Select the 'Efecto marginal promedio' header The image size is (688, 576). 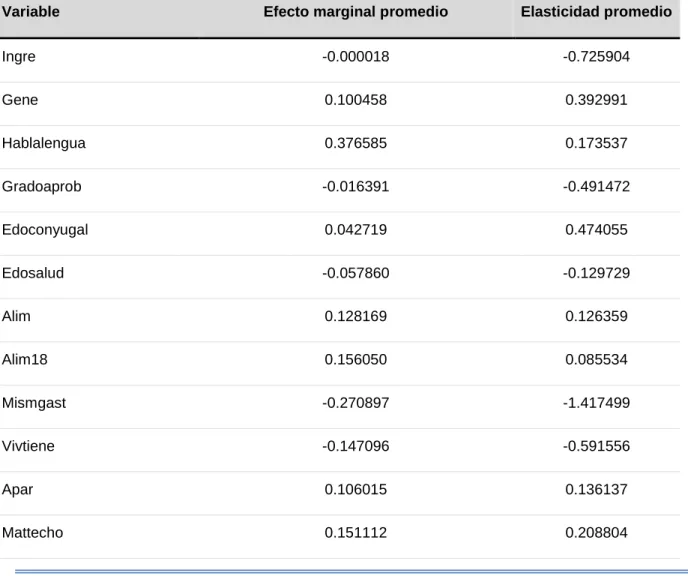pos(355,12)
